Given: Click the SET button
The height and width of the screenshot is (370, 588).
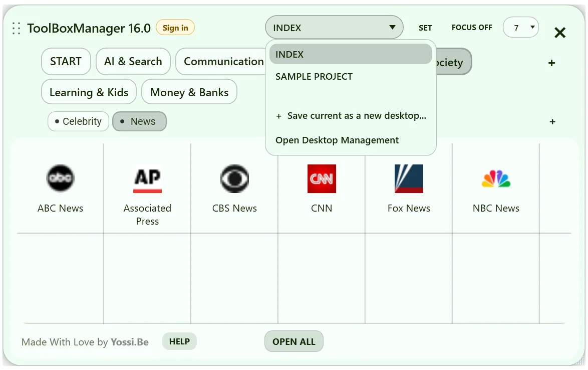Looking at the screenshot, I should 425,28.
